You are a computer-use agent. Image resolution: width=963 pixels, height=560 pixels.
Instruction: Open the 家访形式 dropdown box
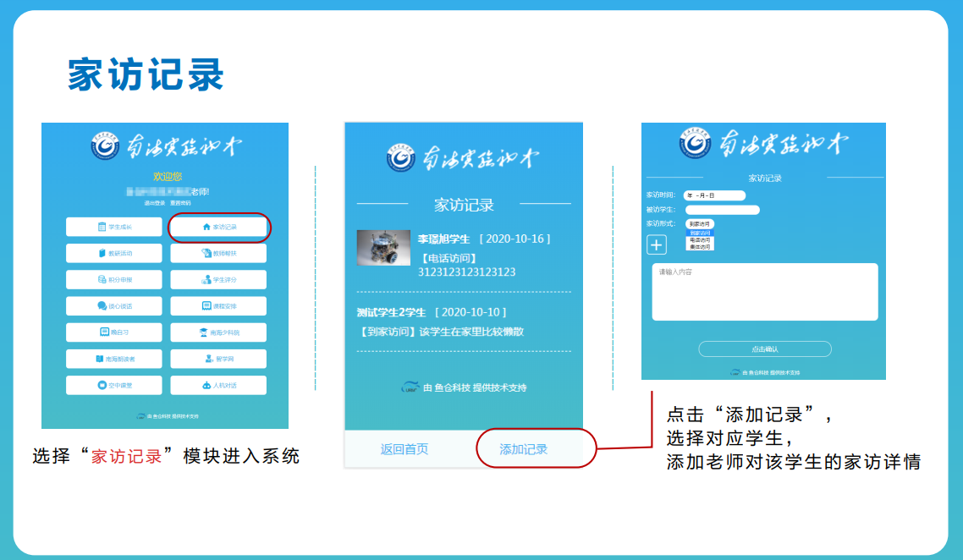(700, 224)
